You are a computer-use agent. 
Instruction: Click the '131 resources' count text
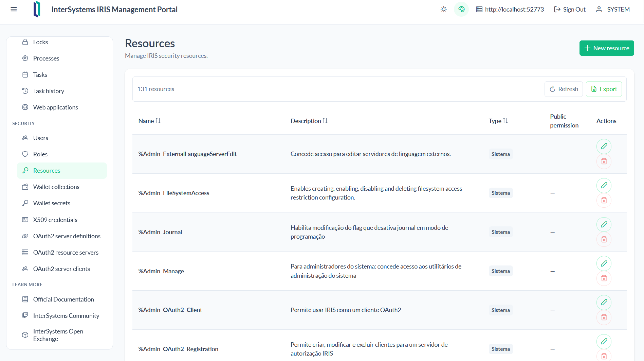point(156,89)
